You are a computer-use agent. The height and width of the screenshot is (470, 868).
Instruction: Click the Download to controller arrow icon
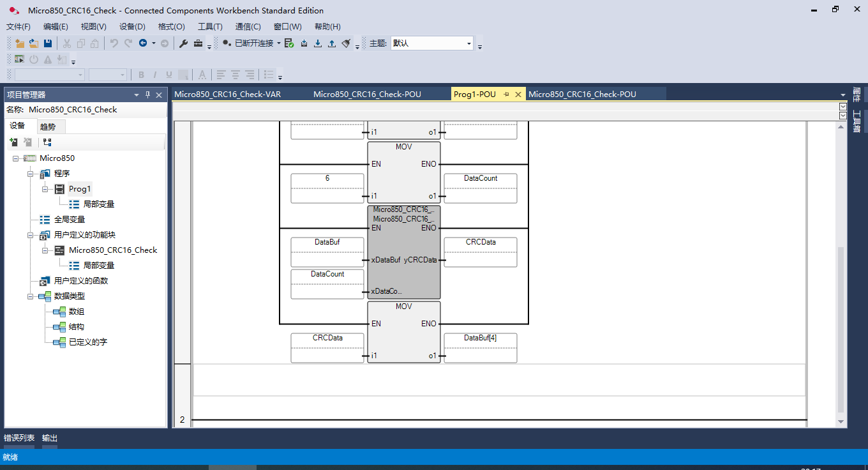pos(318,43)
